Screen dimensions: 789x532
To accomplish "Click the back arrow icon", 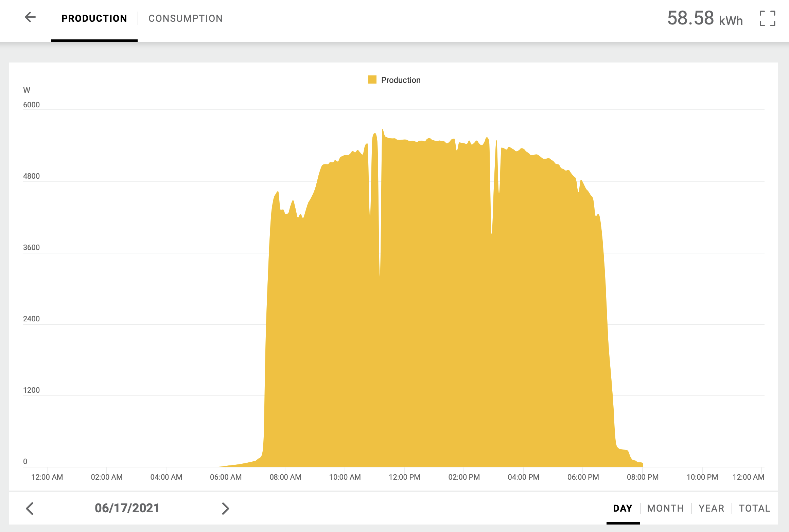I will [x=30, y=17].
